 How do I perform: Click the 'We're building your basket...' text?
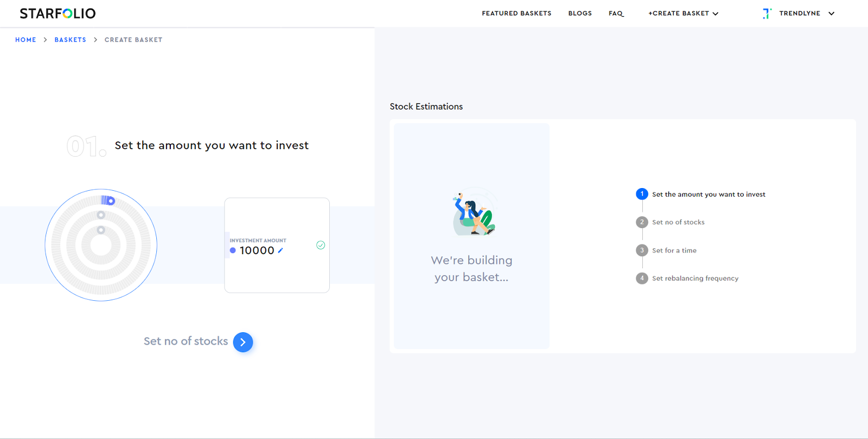click(x=471, y=269)
